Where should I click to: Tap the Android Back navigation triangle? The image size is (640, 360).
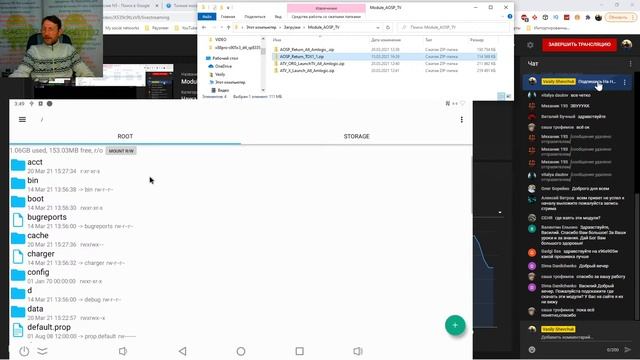183,351
